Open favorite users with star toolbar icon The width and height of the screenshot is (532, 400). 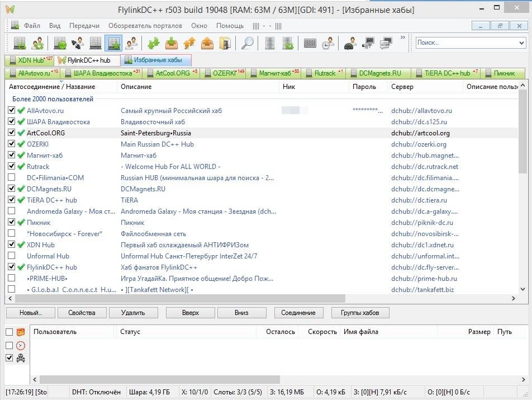pos(131,43)
